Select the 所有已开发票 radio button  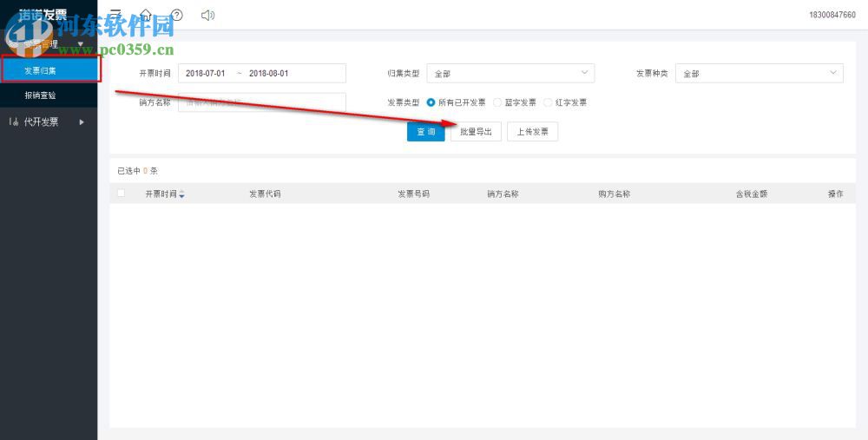coord(431,102)
